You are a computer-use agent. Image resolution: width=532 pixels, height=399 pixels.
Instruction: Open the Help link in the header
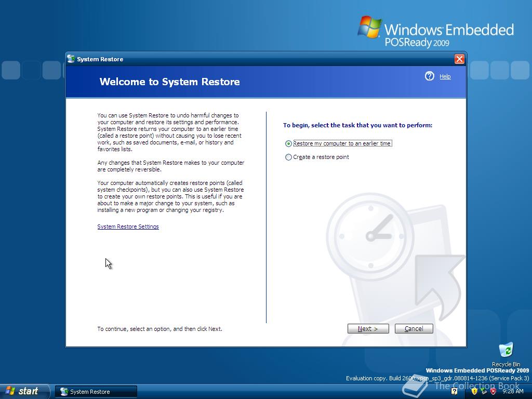click(x=445, y=77)
